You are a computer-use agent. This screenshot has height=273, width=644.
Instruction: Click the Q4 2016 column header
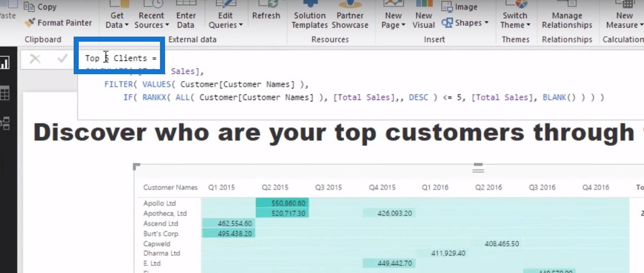(595, 187)
